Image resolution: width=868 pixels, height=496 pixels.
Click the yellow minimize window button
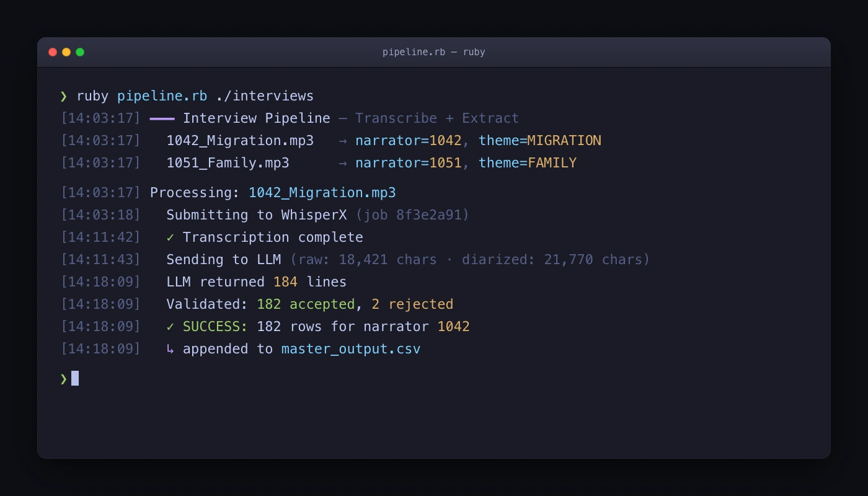(66, 52)
